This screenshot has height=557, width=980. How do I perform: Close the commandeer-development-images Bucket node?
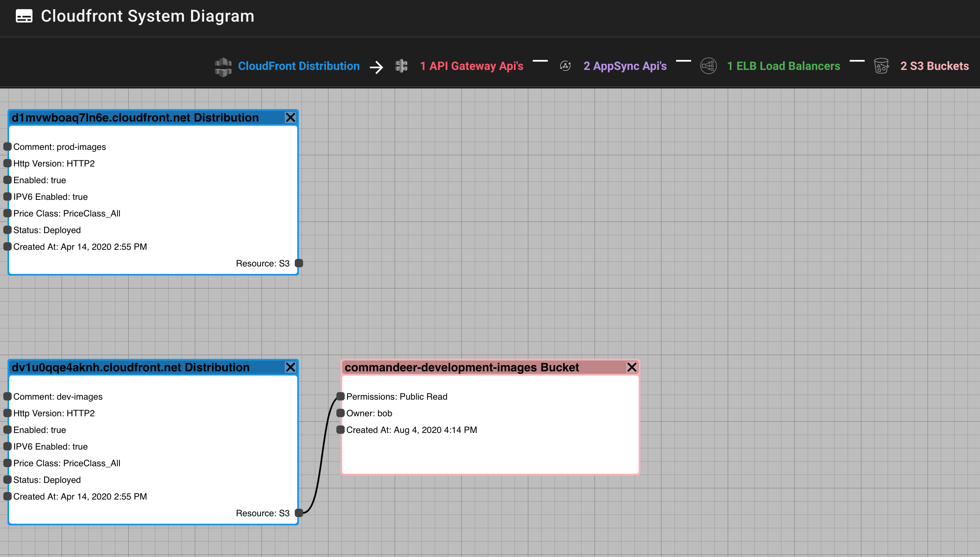pos(632,367)
